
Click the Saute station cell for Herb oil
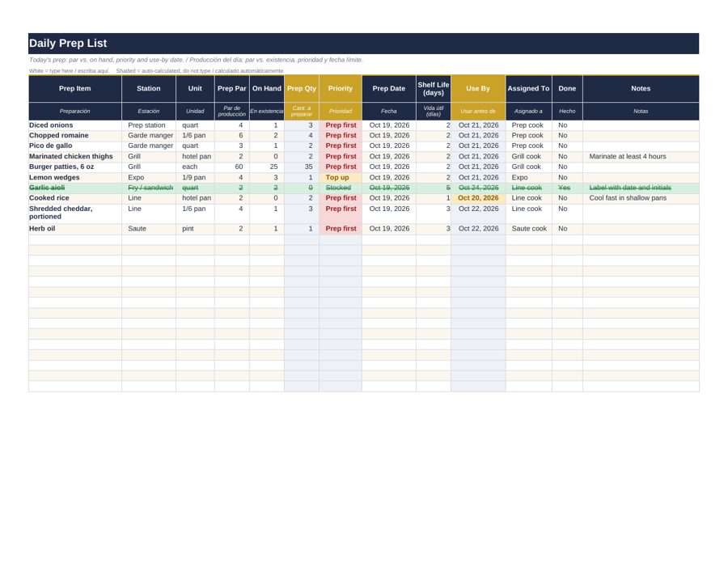pos(149,229)
